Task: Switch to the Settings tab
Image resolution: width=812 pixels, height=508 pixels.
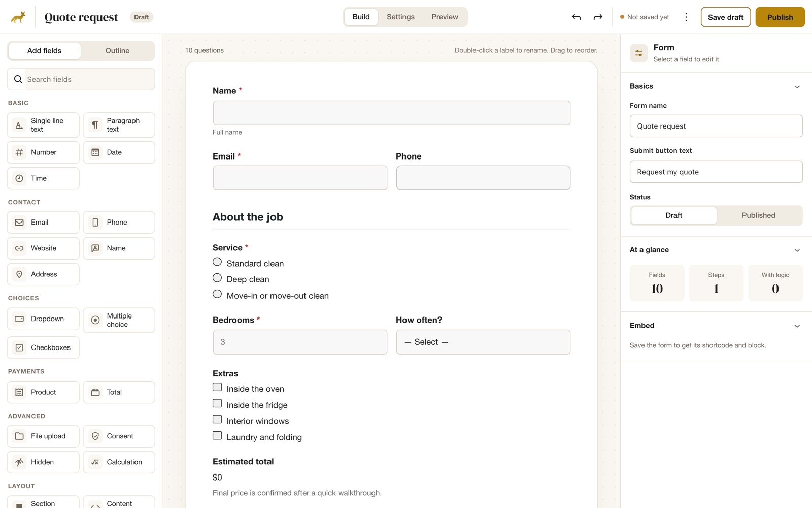Action: click(x=400, y=17)
